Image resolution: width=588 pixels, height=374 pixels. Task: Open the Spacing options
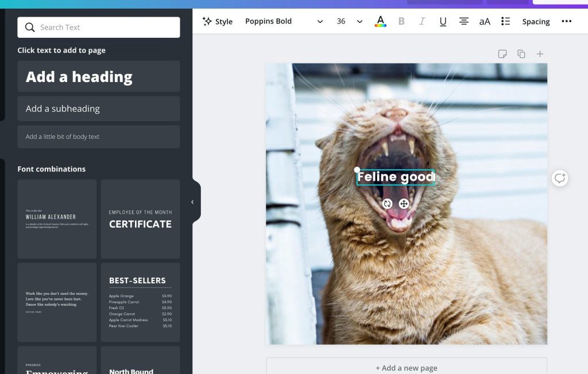pos(536,21)
